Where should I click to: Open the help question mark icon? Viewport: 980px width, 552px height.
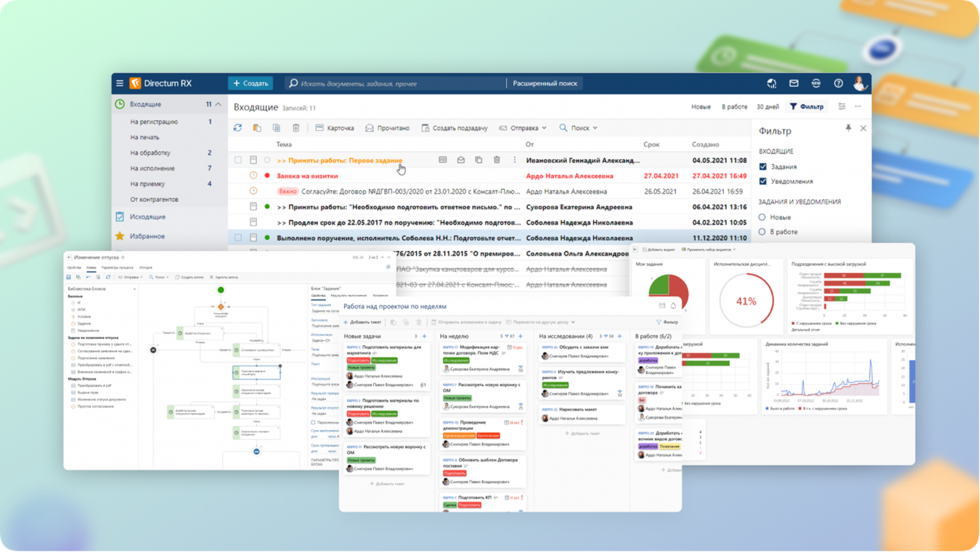[838, 83]
